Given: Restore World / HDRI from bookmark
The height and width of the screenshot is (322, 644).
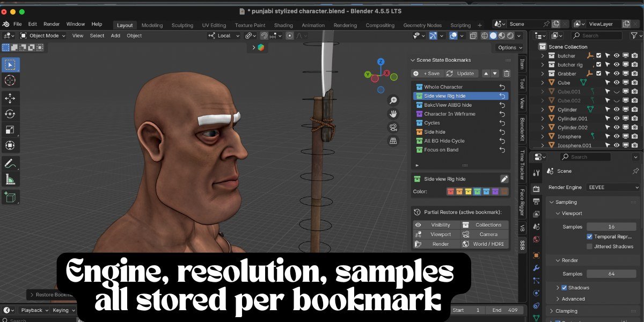Looking at the screenshot, I should [x=485, y=244].
